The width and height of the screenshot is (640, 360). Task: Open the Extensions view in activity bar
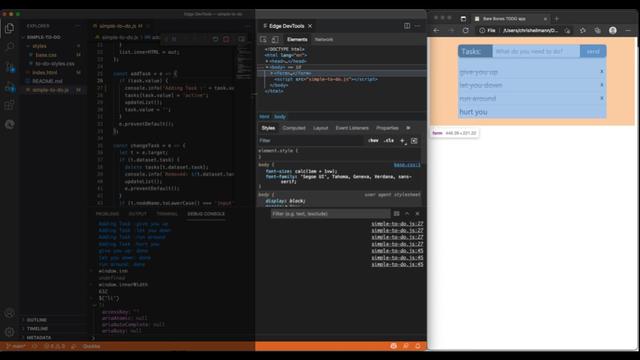[10, 105]
